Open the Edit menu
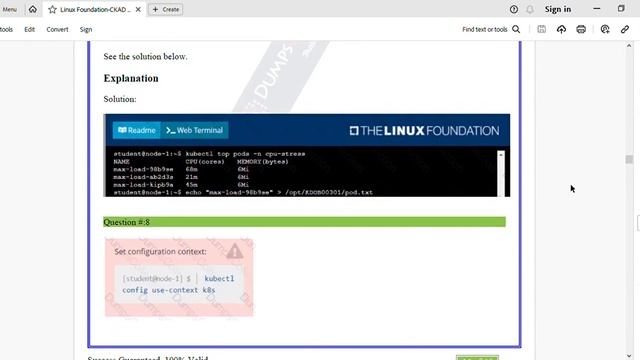The height and width of the screenshot is (360, 640). point(29,29)
